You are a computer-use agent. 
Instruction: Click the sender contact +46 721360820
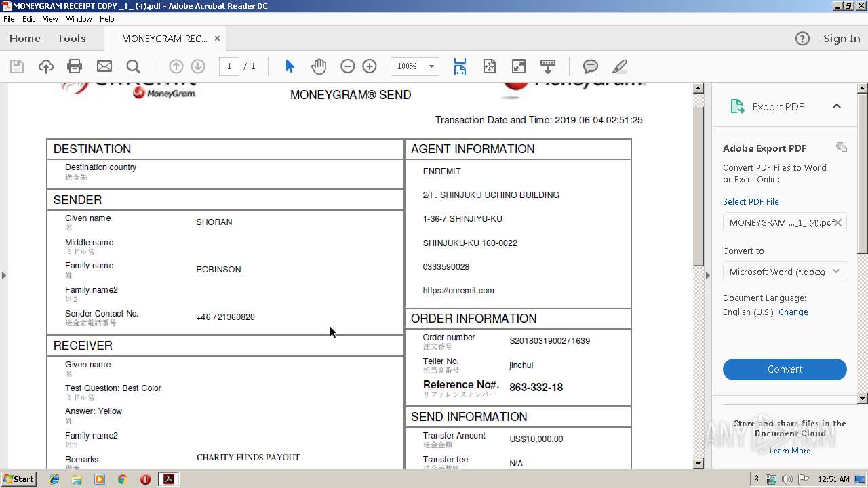(x=225, y=317)
